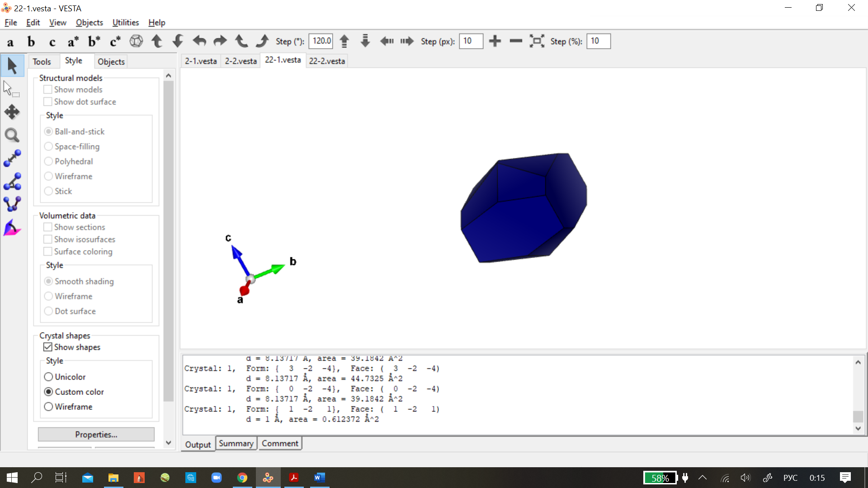The image size is (868, 488).
Task: Open the 2-2.vesta document tab
Action: pyautogui.click(x=241, y=61)
